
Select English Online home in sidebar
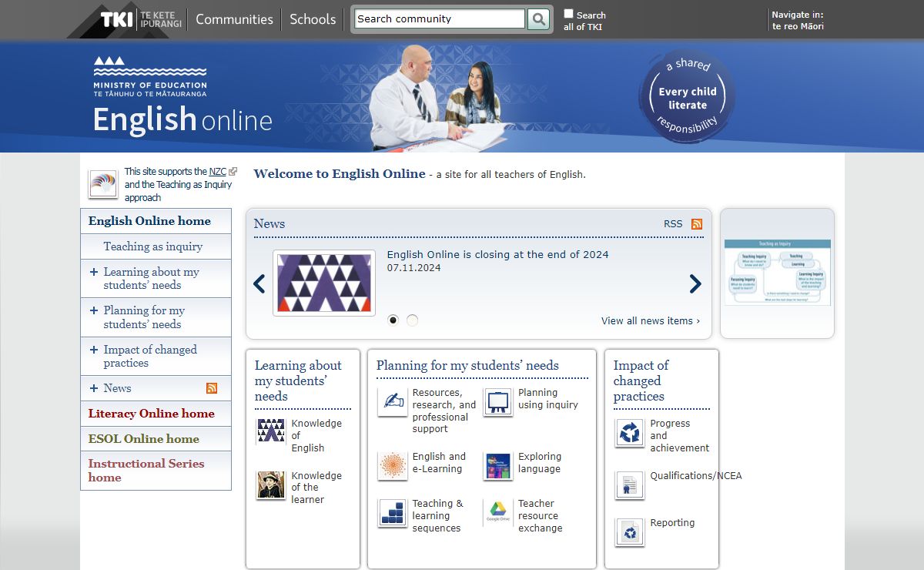click(x=156, y=221)
